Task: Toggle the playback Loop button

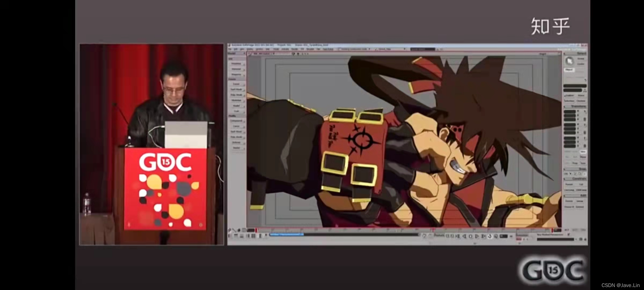Action: click(x=490, y=236)
